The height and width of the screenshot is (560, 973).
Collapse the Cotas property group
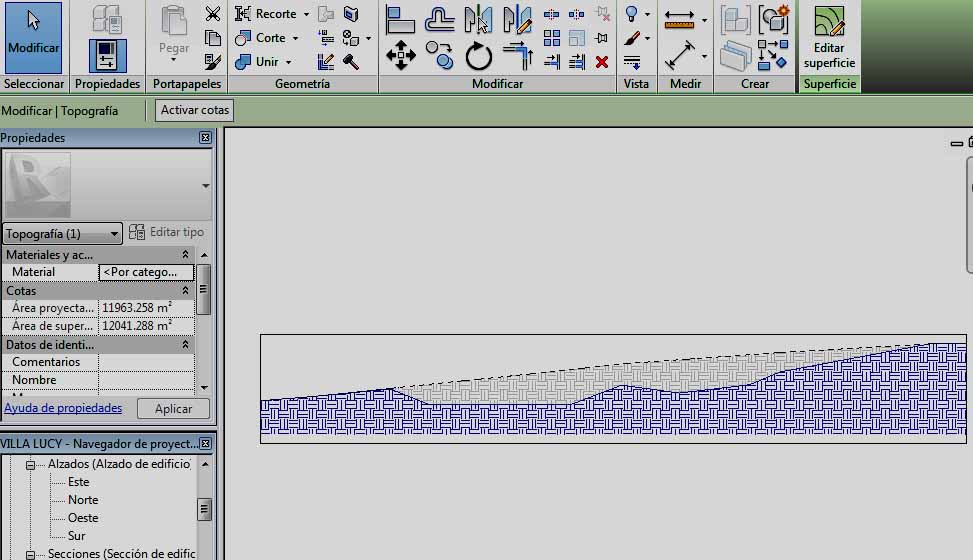pos(185,291)
